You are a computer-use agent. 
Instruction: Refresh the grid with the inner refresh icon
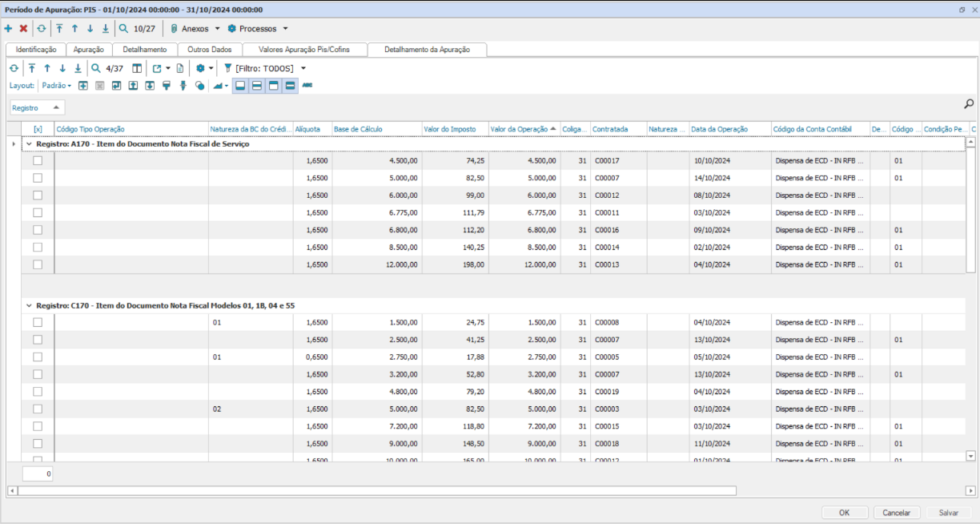pos(14,68)
